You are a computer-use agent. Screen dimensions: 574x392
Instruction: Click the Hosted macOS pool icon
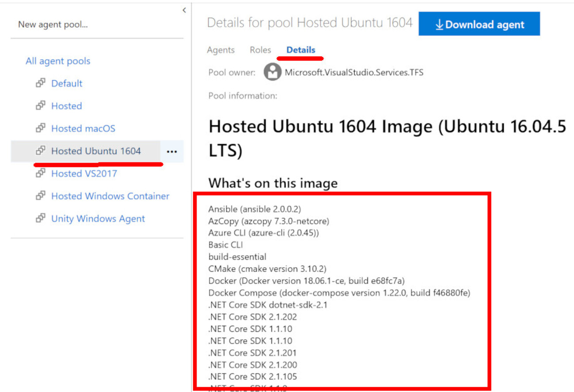point(41,128)
